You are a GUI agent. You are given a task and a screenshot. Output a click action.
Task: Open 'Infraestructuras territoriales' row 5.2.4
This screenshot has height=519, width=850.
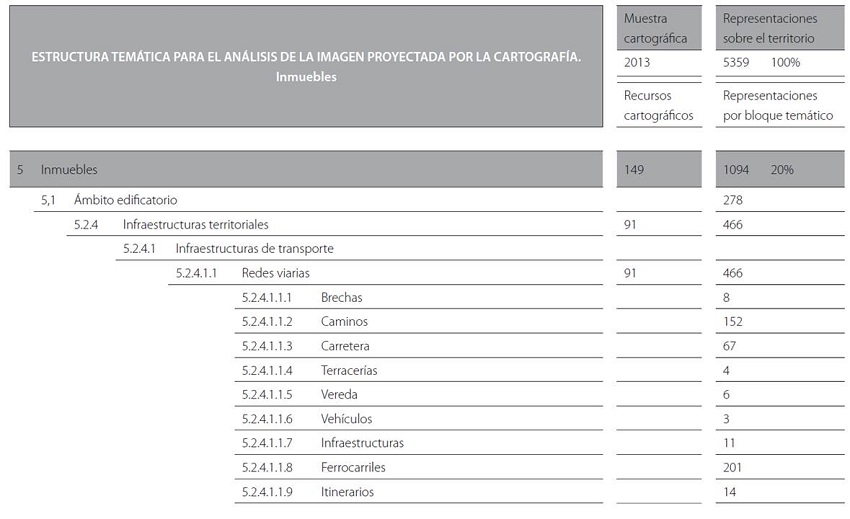point(195,225)
